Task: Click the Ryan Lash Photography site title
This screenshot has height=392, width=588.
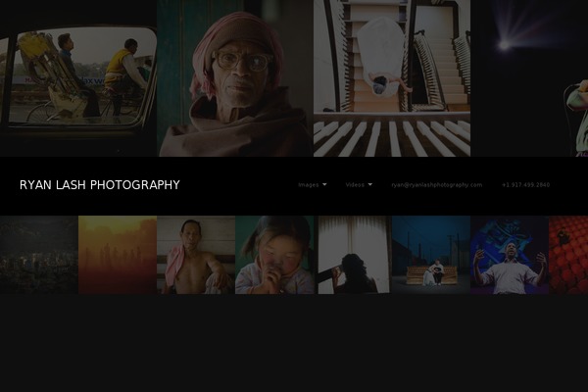Action: 100,185
